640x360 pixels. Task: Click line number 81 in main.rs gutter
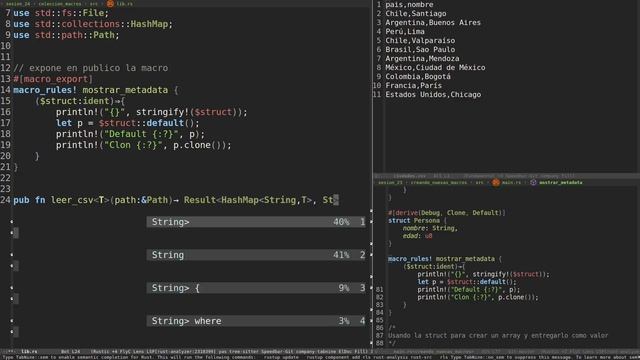(x=380, y=289)
